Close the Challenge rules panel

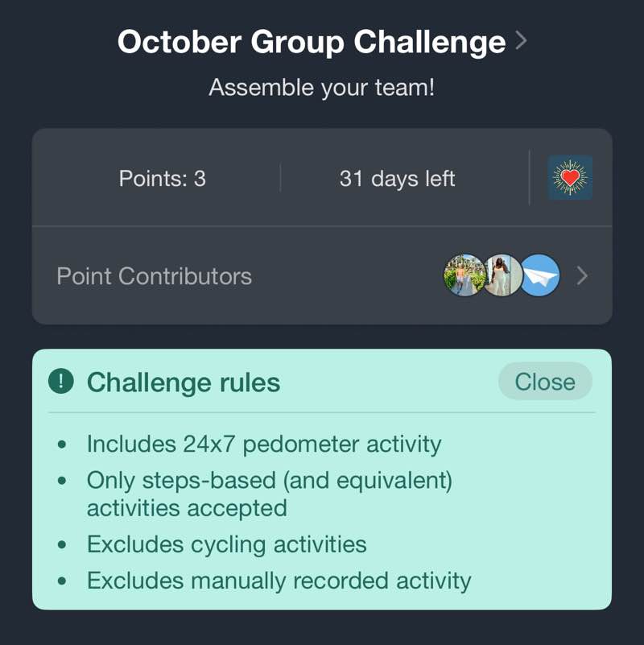click(545, 382)
